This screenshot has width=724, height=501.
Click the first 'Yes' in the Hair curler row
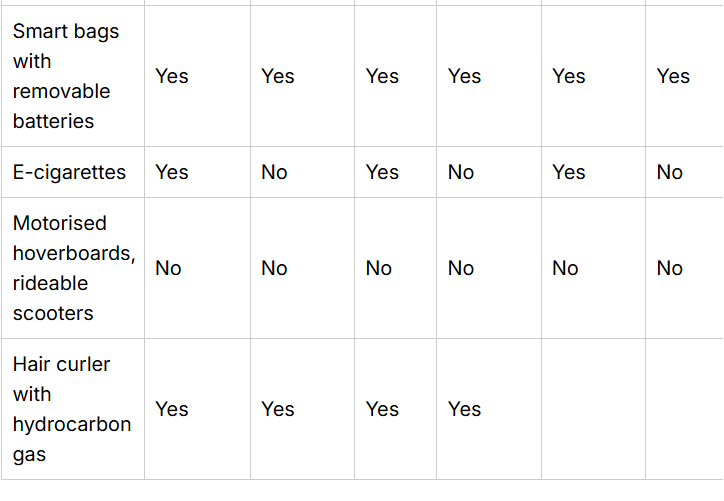171,409
